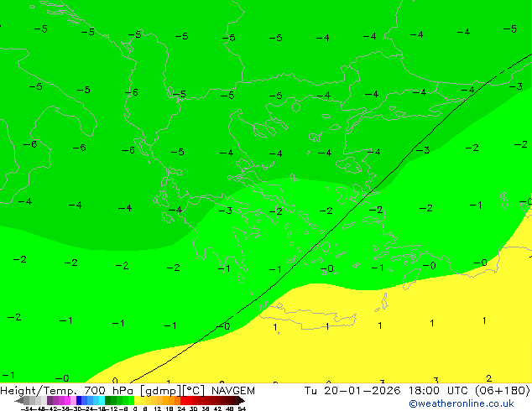Select the [gdmp][°C] units label
Image resolution: width=532 pixels, height=411 pixels.
(172, 391)
